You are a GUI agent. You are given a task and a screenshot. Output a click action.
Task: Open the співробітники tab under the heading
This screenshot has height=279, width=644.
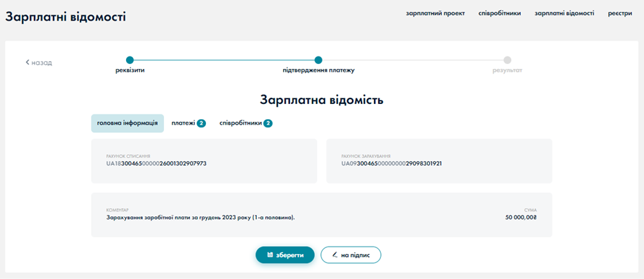(240, 123)
